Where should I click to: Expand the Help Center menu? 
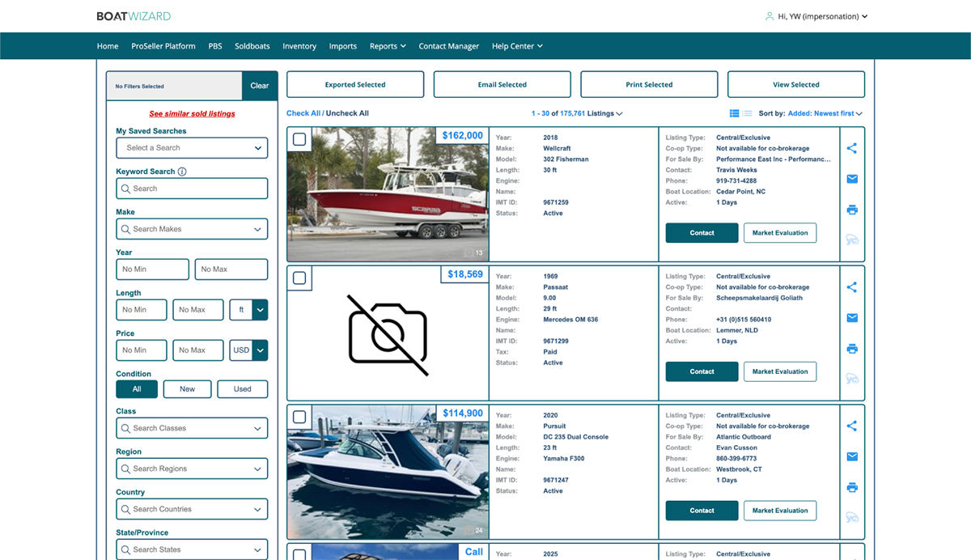pos(518,46)
